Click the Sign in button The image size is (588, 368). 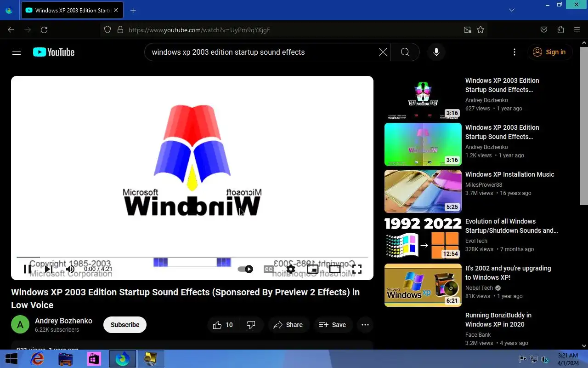549,52
